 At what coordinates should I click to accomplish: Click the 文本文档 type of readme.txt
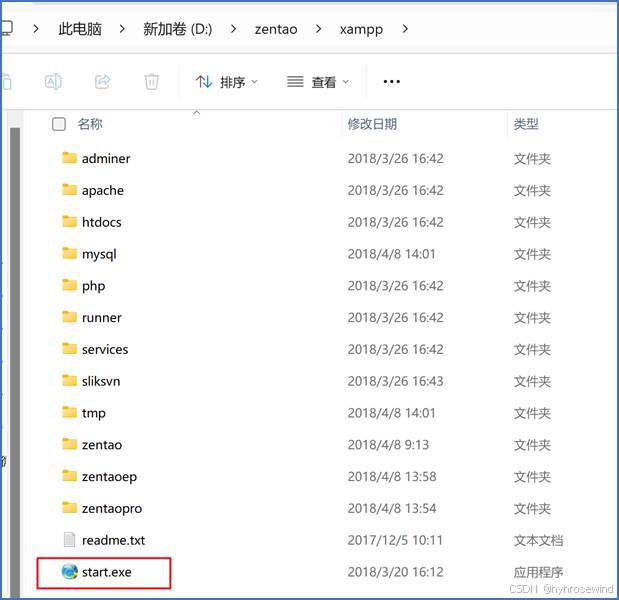pos(538,540)
